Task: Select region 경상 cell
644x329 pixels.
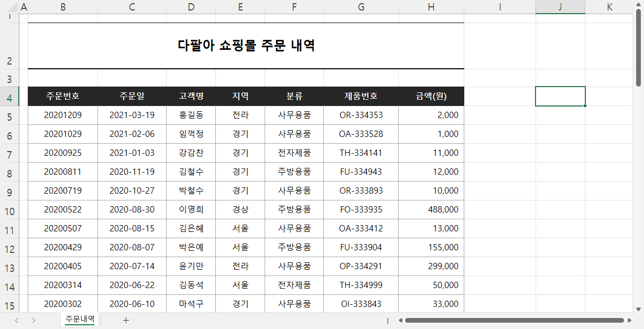Action: tap(241, 210)
